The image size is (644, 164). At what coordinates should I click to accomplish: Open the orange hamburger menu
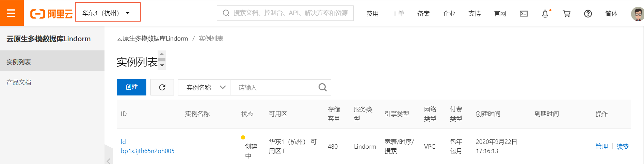pyautogui.click(x=12, y=13)
